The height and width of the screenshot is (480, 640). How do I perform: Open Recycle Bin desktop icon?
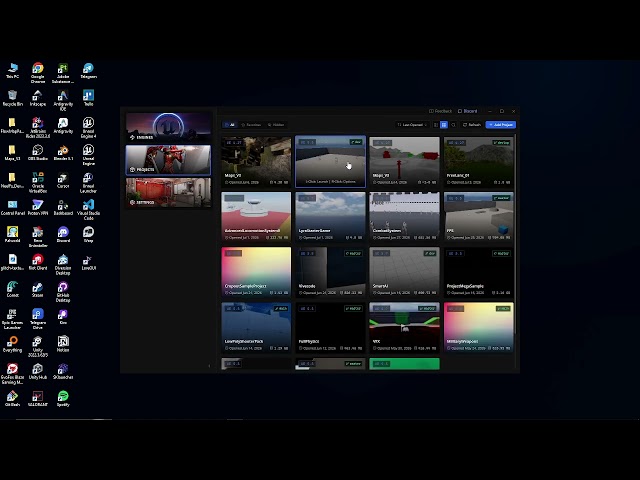(13, 98)
